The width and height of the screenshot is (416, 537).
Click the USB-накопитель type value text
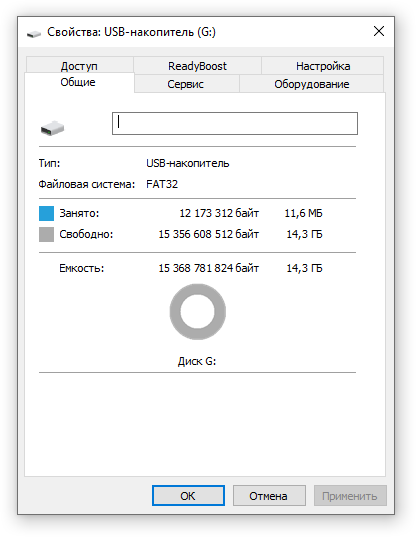click(188, 163)
